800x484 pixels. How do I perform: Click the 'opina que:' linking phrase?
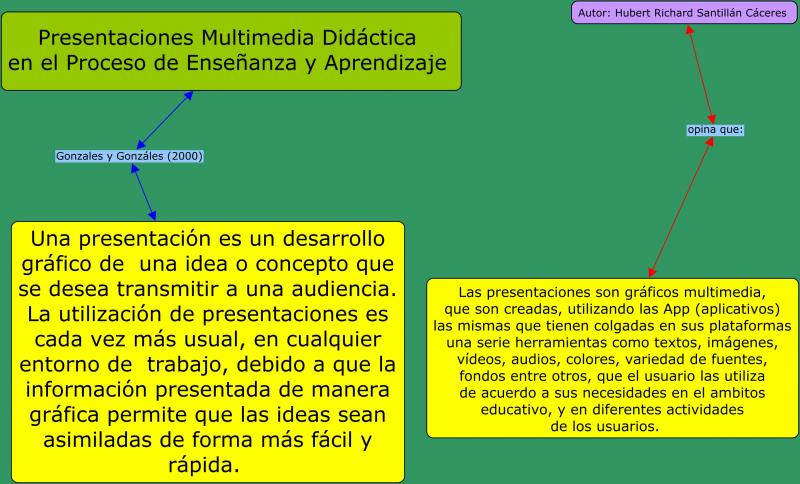715,130
